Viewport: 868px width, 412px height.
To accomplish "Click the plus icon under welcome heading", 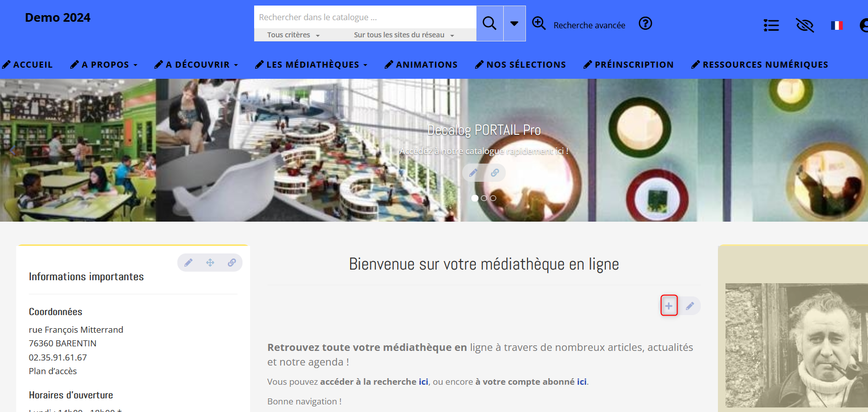I will tap(668, 306).
